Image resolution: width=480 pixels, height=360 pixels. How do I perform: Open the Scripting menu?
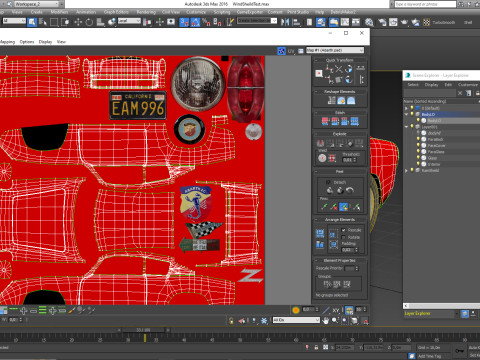point(222,12)
